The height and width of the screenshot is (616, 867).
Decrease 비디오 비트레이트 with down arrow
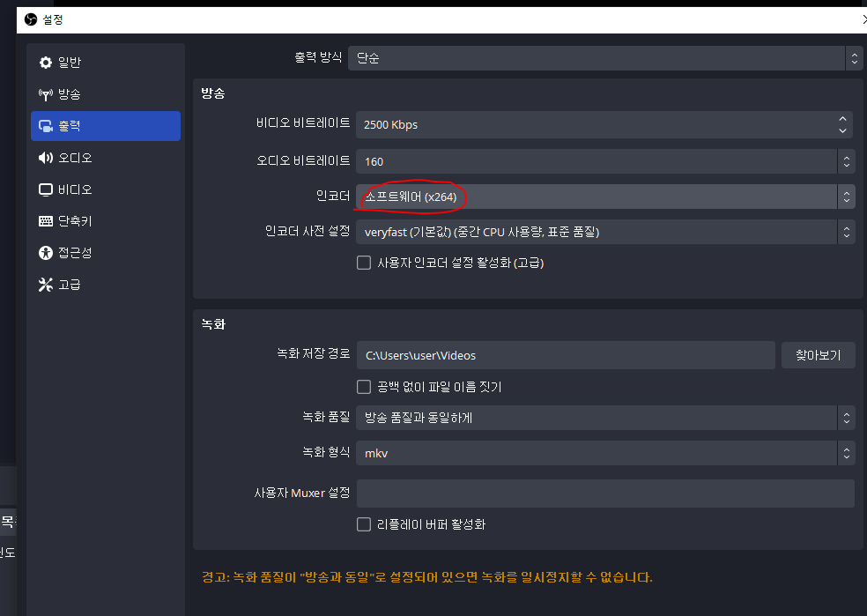click(842, 131)
